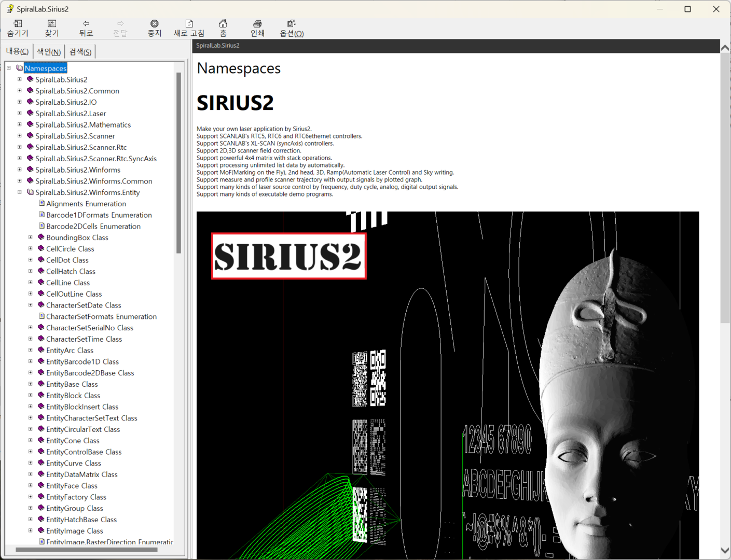The height and width of the screenshot is (560, 731).
Task: Collapse the SpiralLab.Sirius2.Winforms.Entity node
Action: pos(20,192)
